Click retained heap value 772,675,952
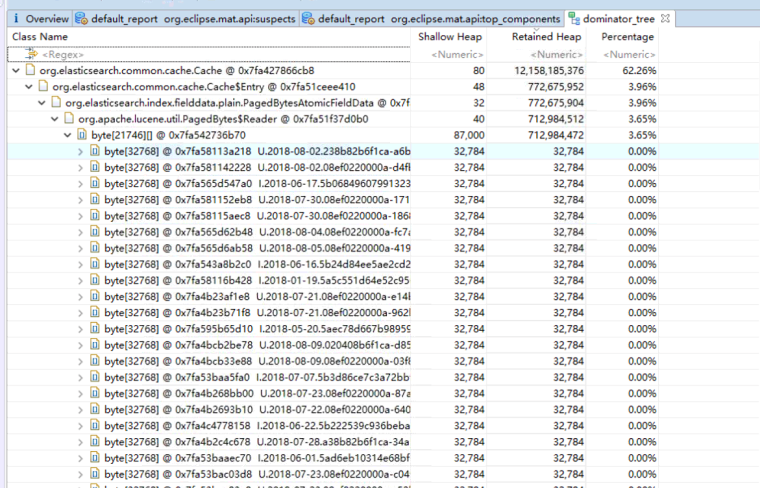The height and width of the screenshot is (488, 760). (555, 87)
